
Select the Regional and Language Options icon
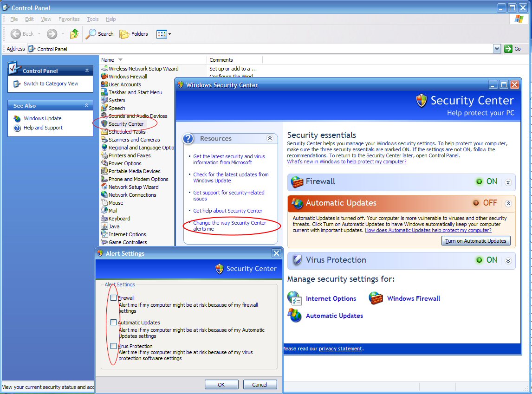[x=104, y=147]
